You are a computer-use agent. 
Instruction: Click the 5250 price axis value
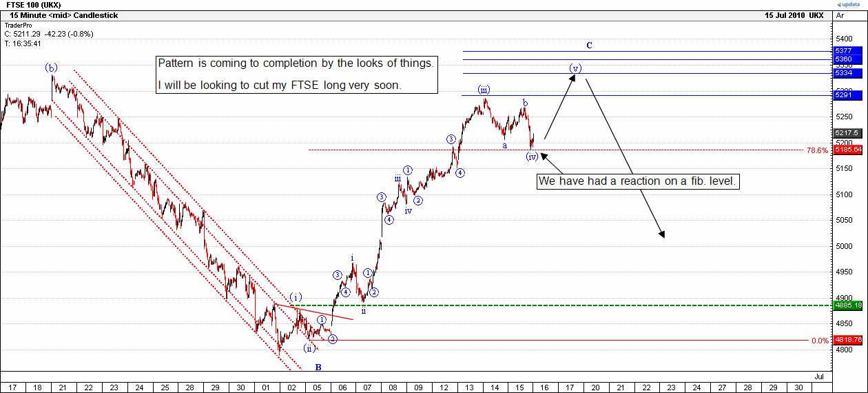(x=845, y=116)
